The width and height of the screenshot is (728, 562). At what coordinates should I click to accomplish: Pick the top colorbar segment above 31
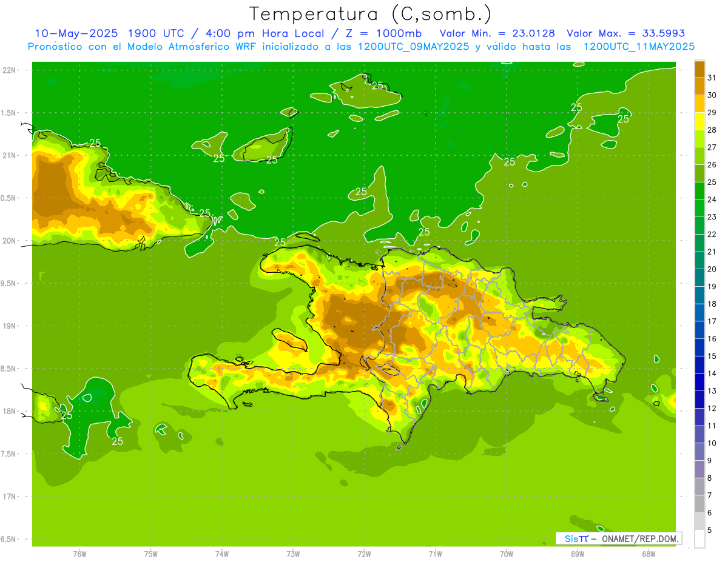[699, 69]
